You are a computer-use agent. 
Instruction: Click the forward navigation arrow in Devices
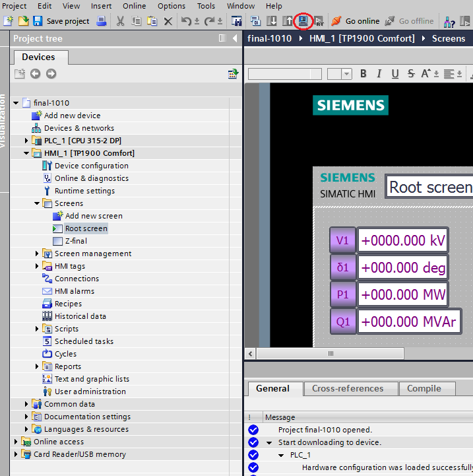click(51, 73)
